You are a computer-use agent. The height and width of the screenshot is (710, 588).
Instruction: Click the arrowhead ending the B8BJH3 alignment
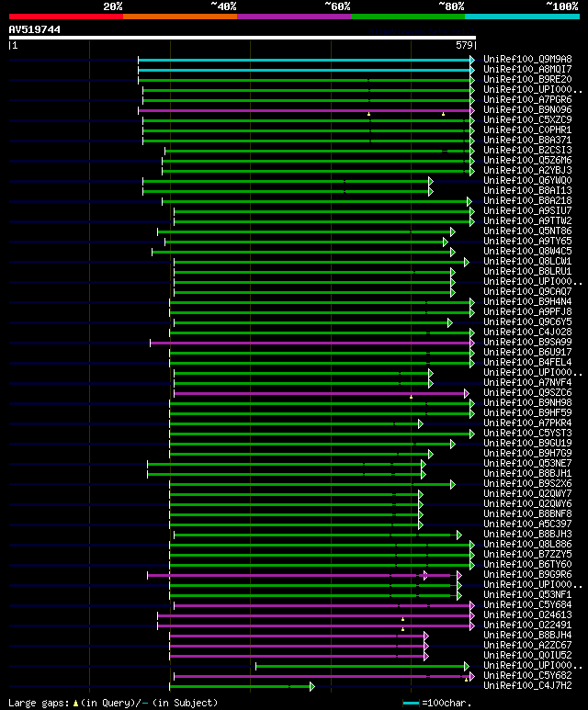click(458, 535)
